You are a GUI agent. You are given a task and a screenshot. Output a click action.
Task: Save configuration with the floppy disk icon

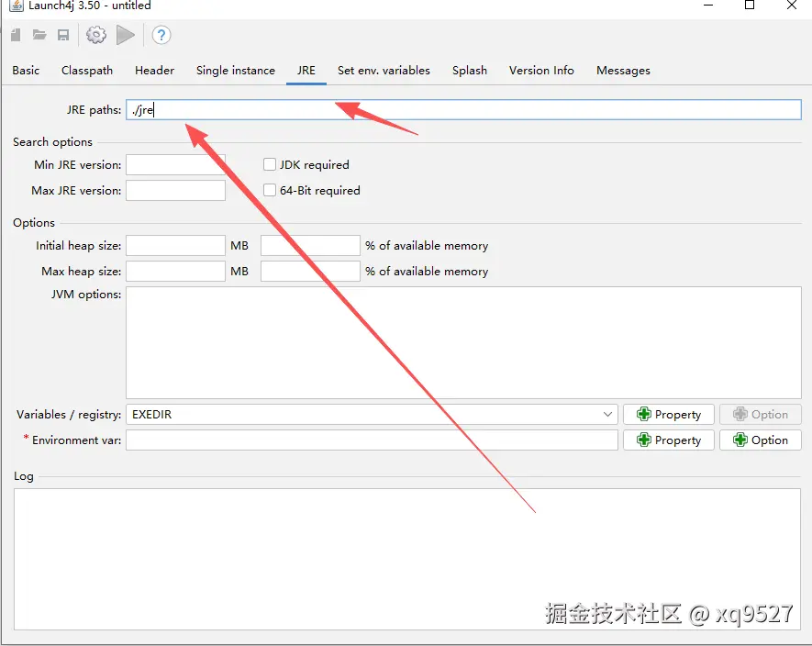63,35
